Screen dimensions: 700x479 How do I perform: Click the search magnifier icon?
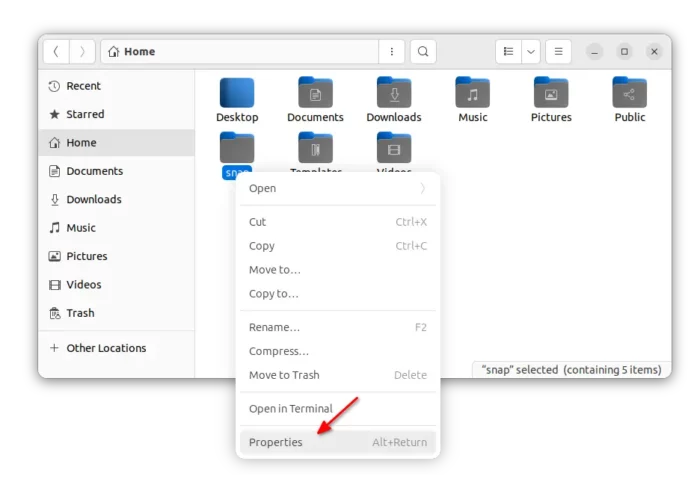[x=423, y=52]
